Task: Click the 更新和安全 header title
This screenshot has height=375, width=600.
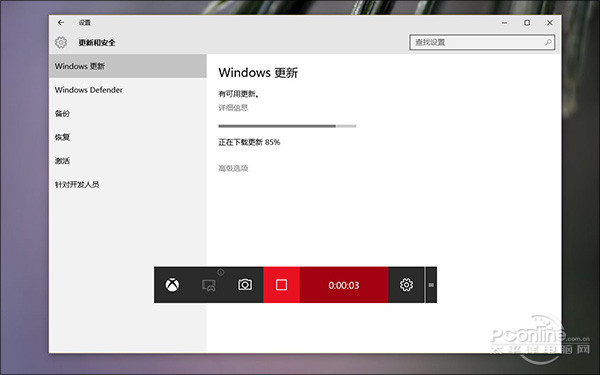Action: pyautogui.click(x=97, y=42)
